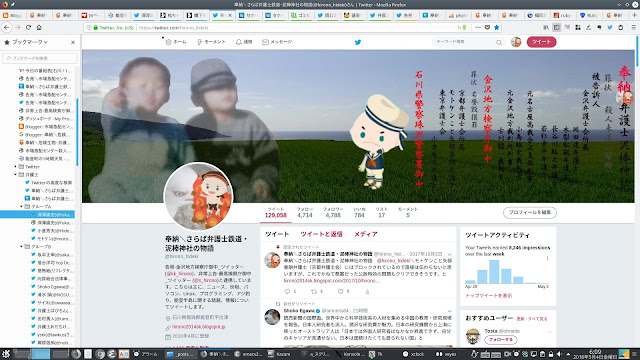Open the Library toolbar icon
The height and width of the screenshot is (360, 640).
pos(546,27)
